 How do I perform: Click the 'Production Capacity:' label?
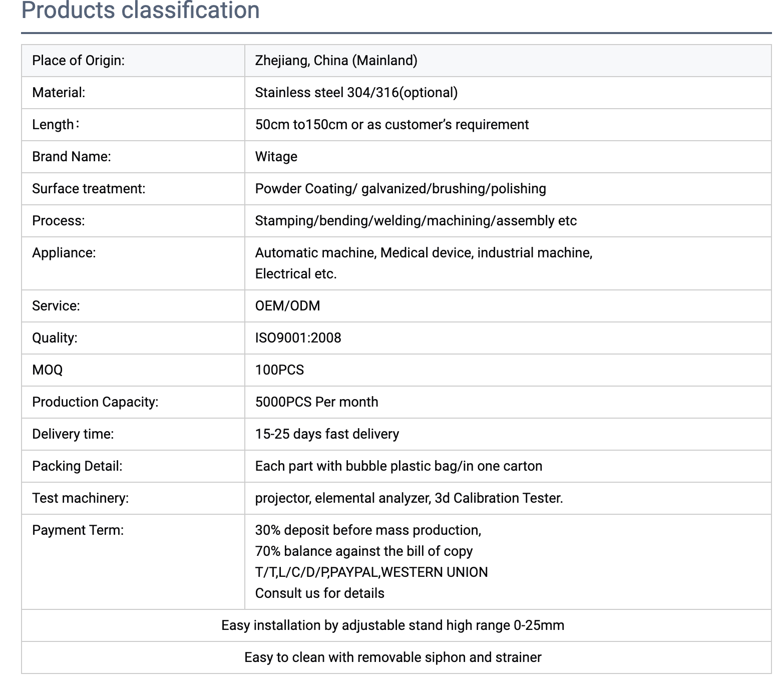click(95, 402)
